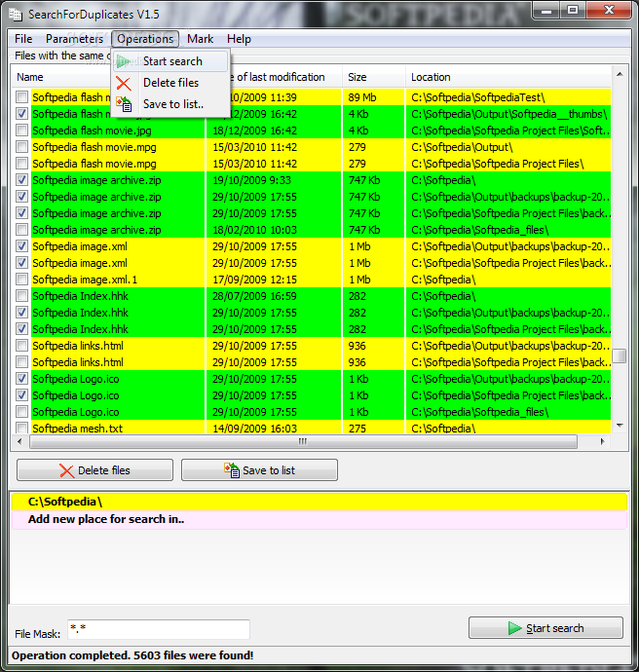Minimize the SearchForDuplicates window
This screenshot has width=639, height=672.
tap(546, 10)
